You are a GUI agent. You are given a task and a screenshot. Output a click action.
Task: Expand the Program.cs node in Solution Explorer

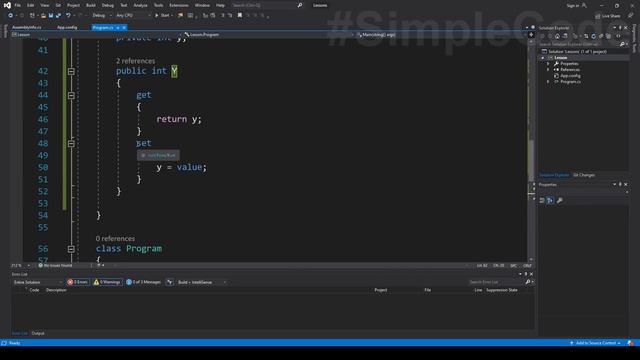click(548, 82)
